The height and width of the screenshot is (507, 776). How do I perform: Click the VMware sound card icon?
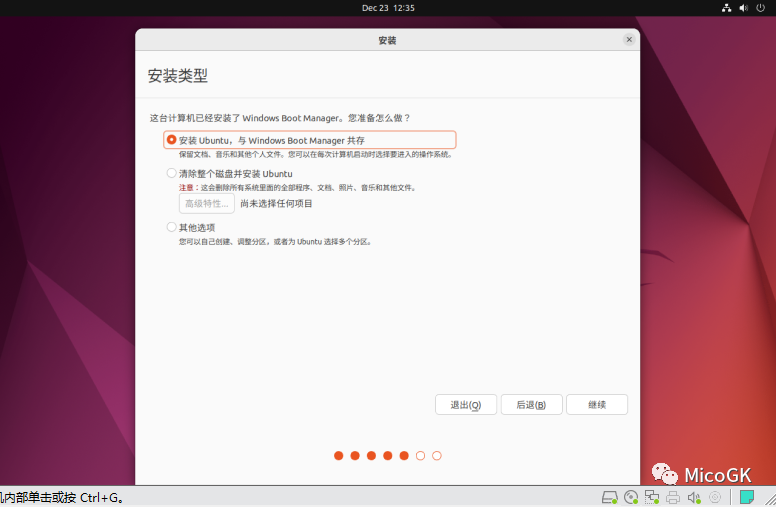pos(694,497)
